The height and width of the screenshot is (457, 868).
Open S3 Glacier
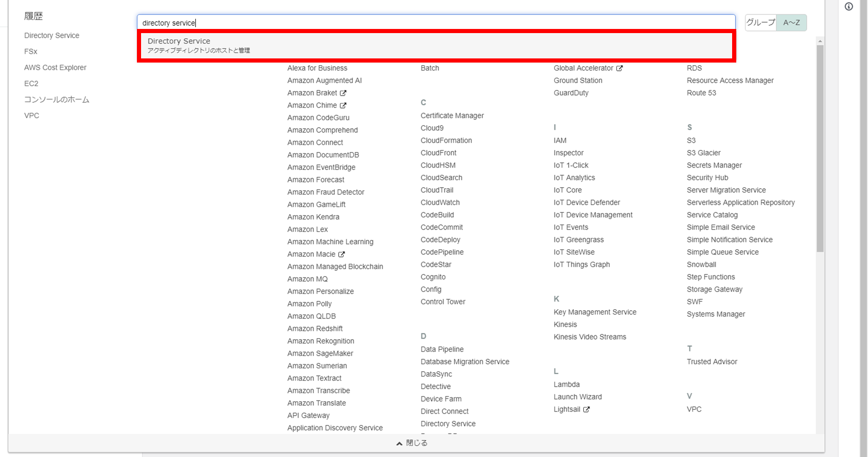point(704,153)
